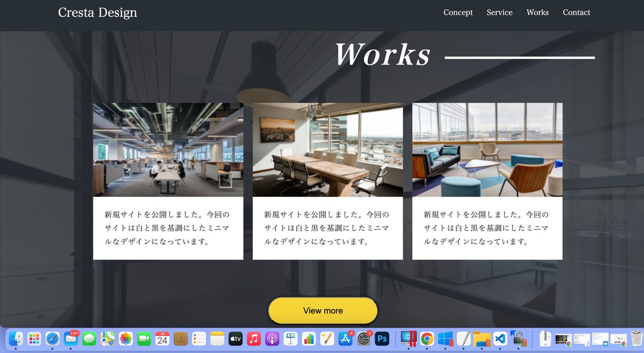This screenshot has width=644, height=353.
Task: Launch Safari from the Dock
Action: click(x=52, y=339)
